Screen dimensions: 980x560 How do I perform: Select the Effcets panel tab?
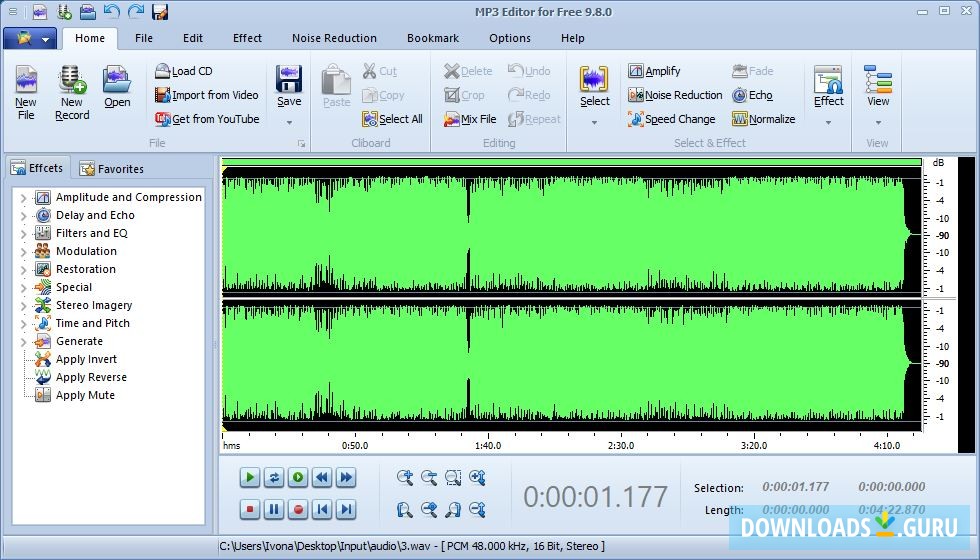[37, 168]
